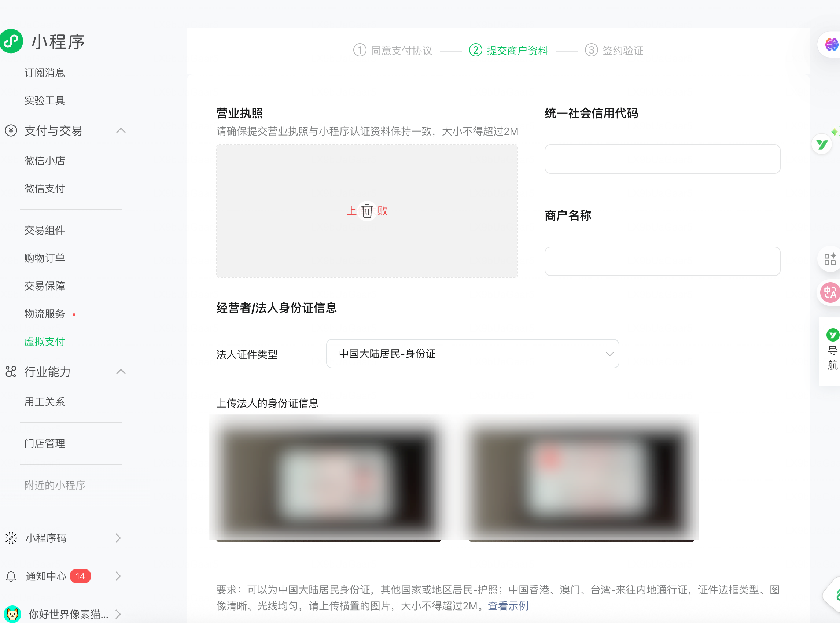This screenshot has width=840, height=623.
Task: Click the notification bell icon
Action: (x=11, y=576)
